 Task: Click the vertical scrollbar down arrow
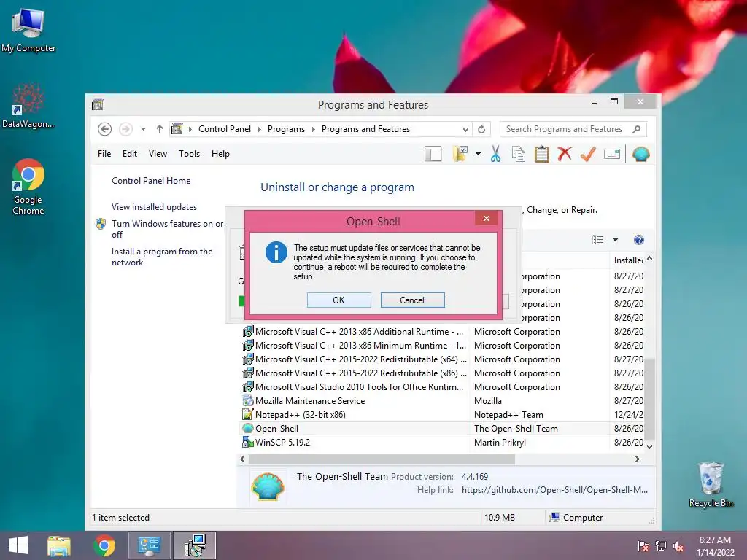click(649, 447)
